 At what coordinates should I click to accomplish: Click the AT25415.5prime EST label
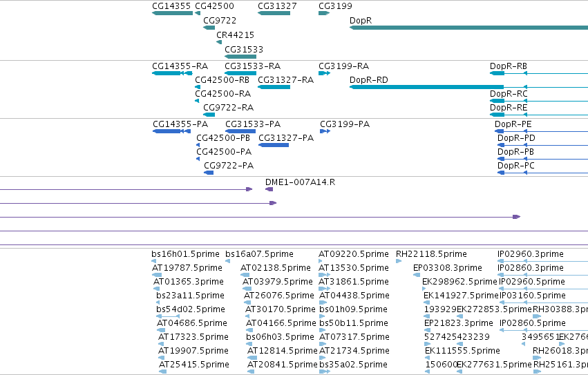(194, 365)
